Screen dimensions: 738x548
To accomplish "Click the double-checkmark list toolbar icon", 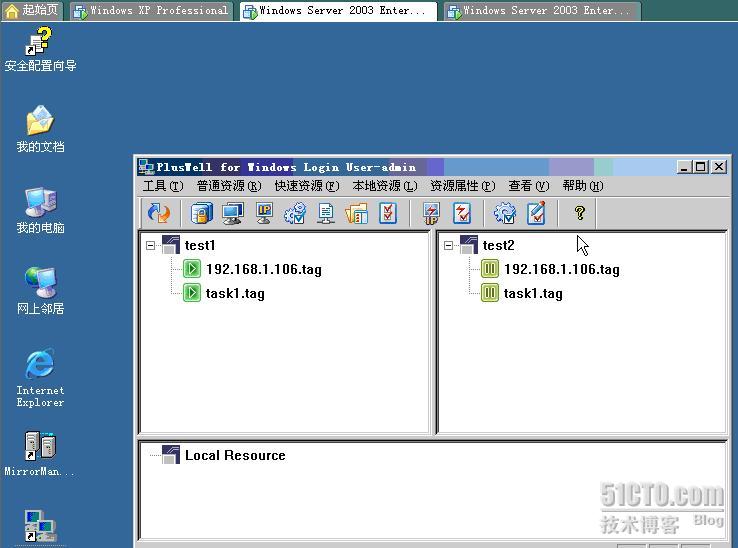I will coord(388,214).
